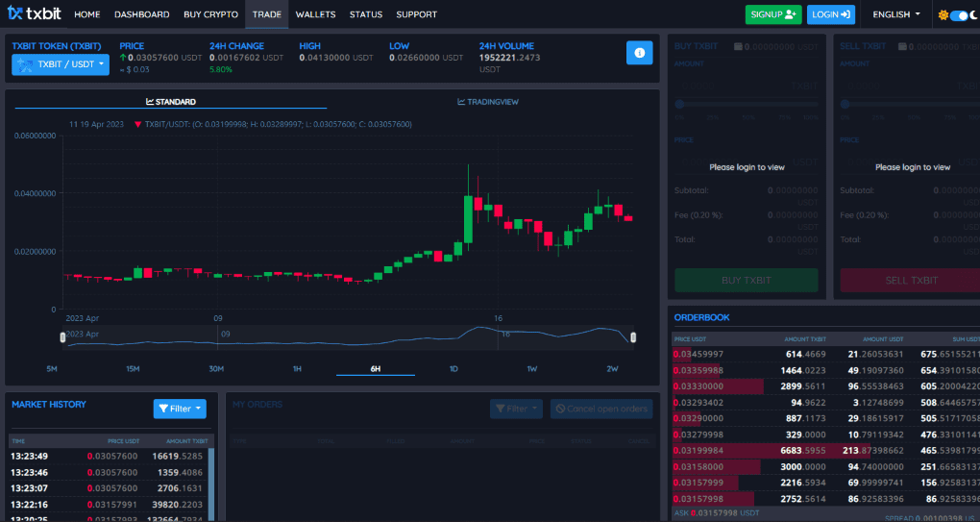980x522 pixels.
Task: Open the STATUS page
Action: pyautogui.click(x=366, y=14)
